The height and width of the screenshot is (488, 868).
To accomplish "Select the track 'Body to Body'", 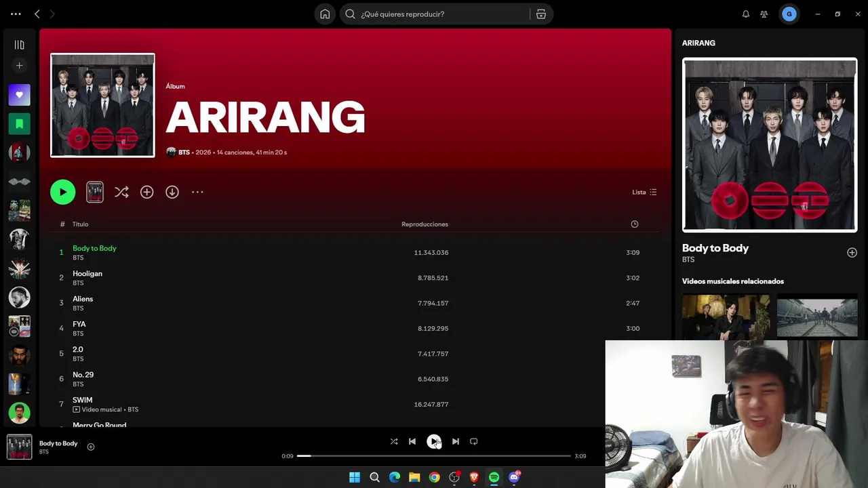I will pyautogui.click(x=94, y=248).
